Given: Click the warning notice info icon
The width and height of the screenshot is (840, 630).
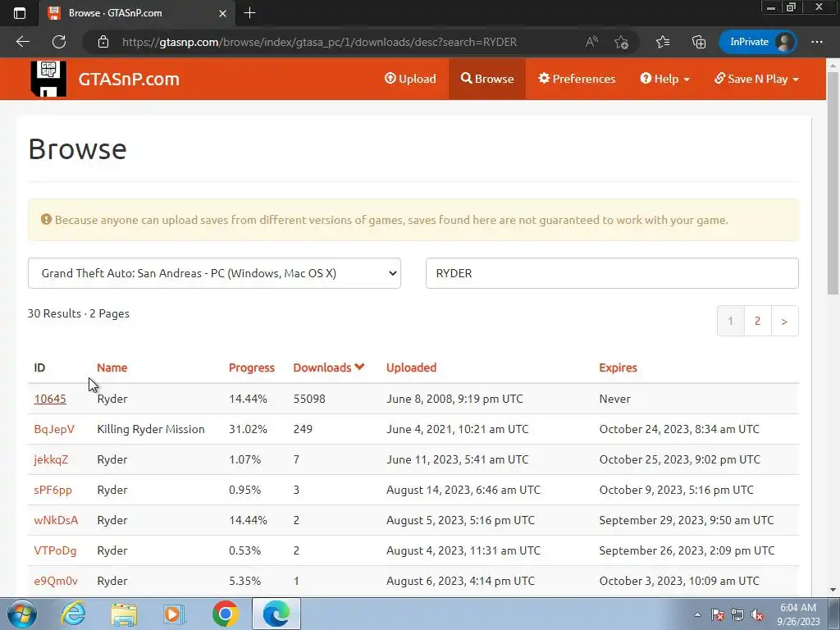Looking at the screenshot, I should tap(47, 220).
